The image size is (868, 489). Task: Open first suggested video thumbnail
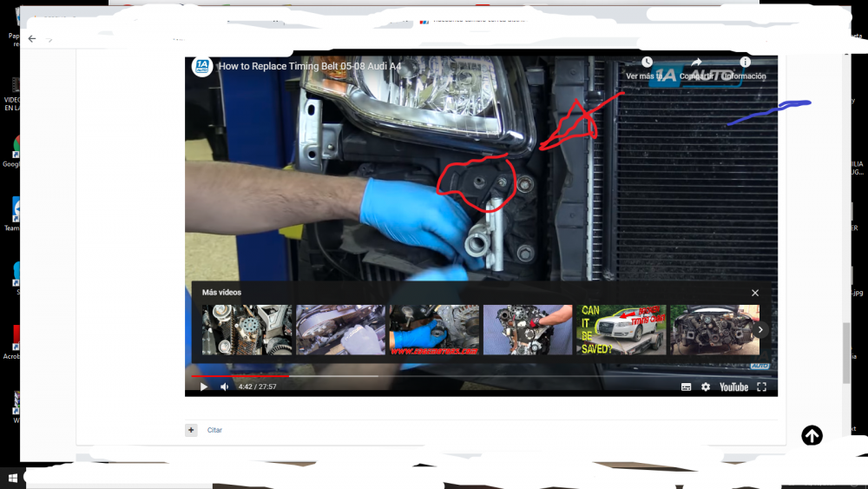pos(247,329)
